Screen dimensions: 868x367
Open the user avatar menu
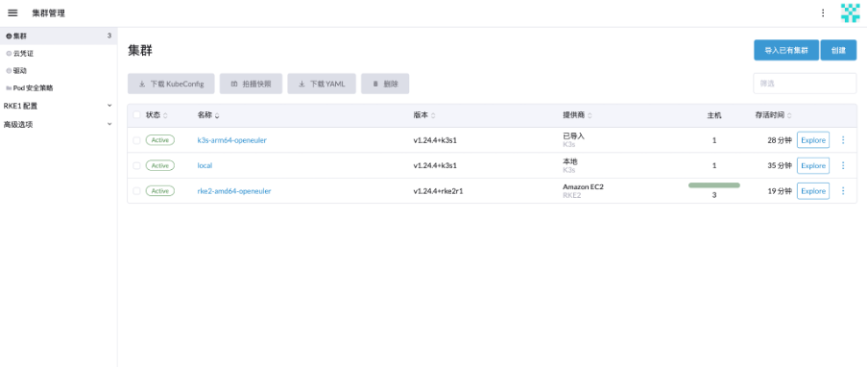click(x=850, y=12)
